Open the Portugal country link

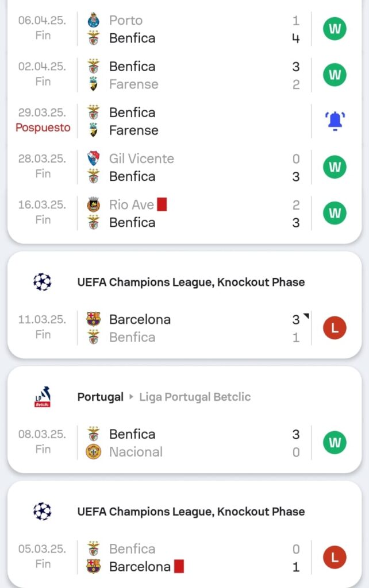(x=101, y=397)
